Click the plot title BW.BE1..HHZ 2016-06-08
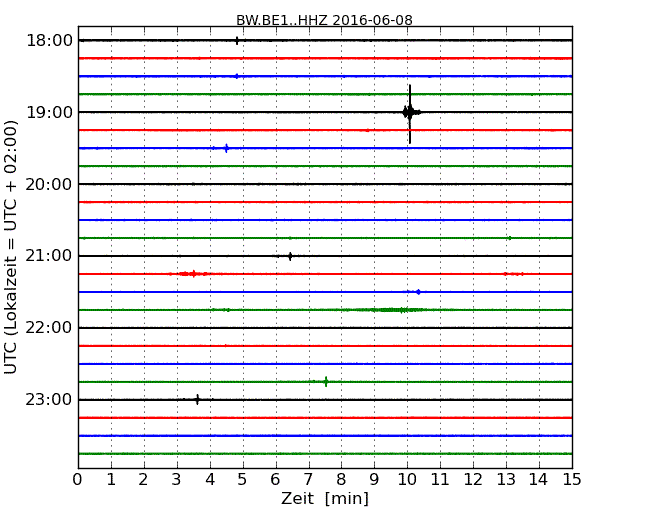 [324, 20]
